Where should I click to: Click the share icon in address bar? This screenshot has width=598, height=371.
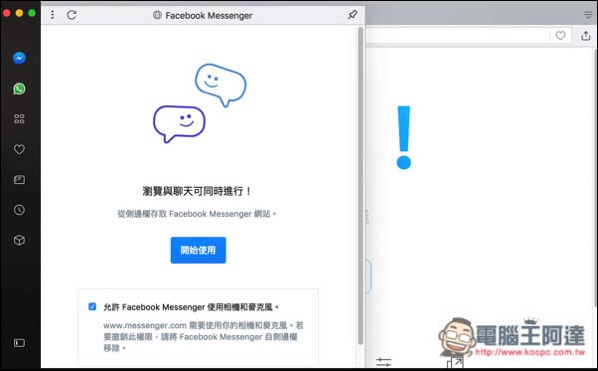586,35
